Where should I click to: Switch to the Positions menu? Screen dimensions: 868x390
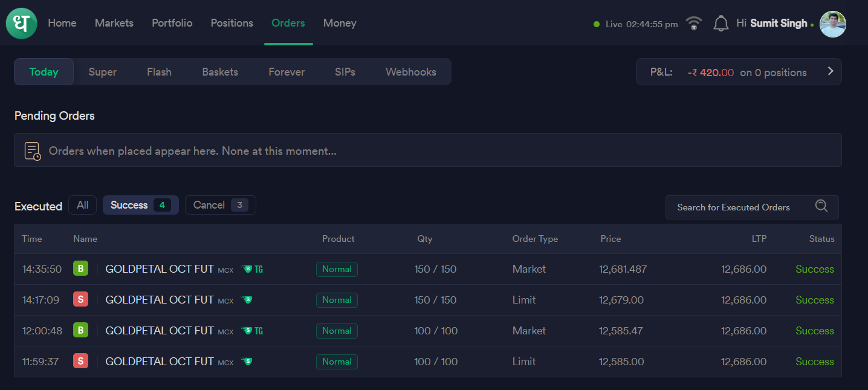(x=232, y=23)
